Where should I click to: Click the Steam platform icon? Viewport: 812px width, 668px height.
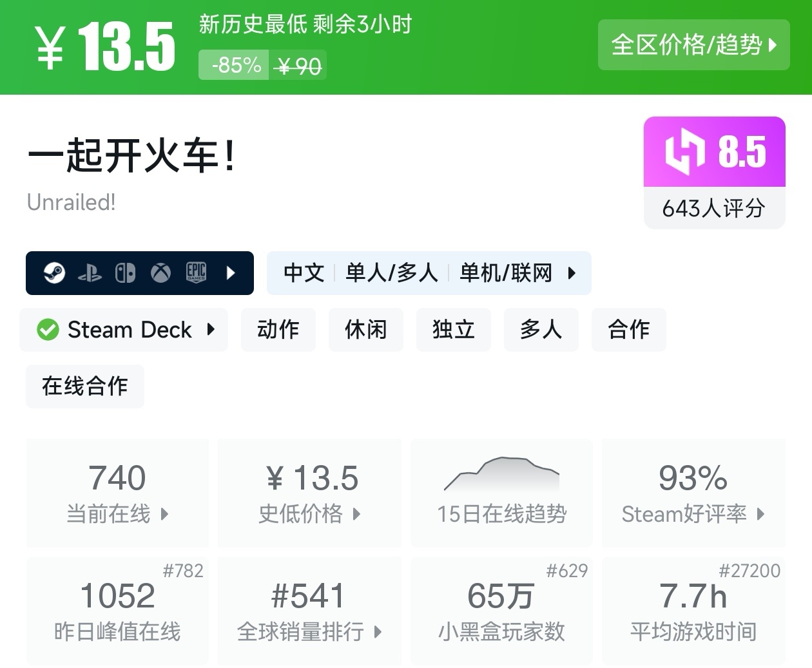click(54, 273)
